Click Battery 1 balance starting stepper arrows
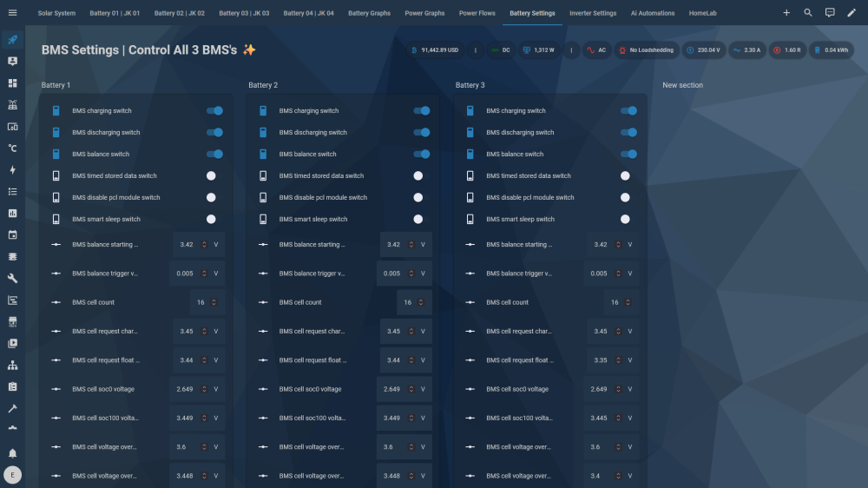868x488 pixels. 204,244
